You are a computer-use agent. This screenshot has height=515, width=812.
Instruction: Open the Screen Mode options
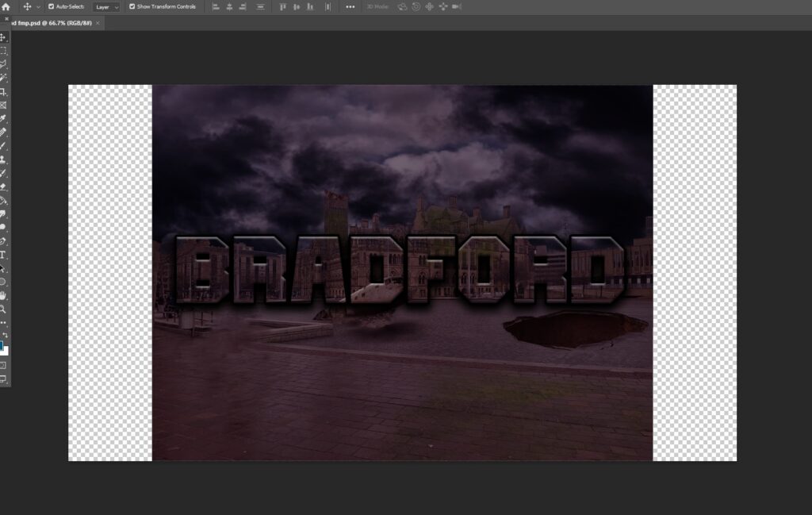pos(3,379)
